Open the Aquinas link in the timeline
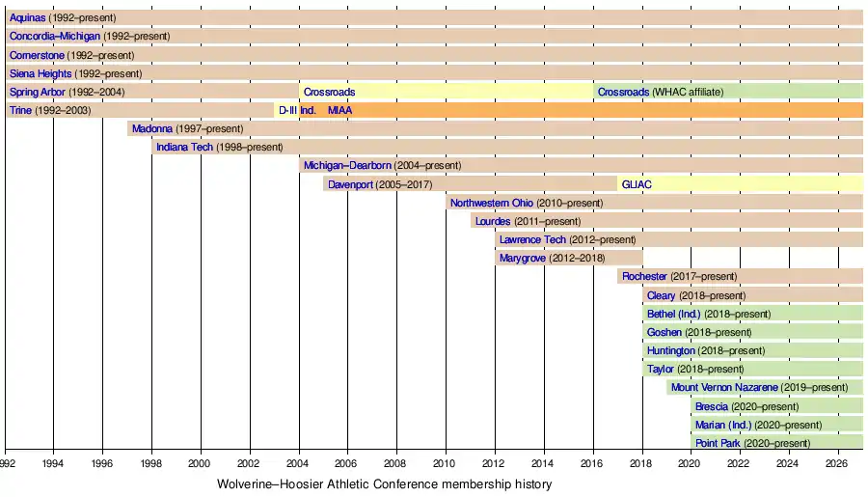The width and height of the screenshot is (868, 497). point(27,17)
